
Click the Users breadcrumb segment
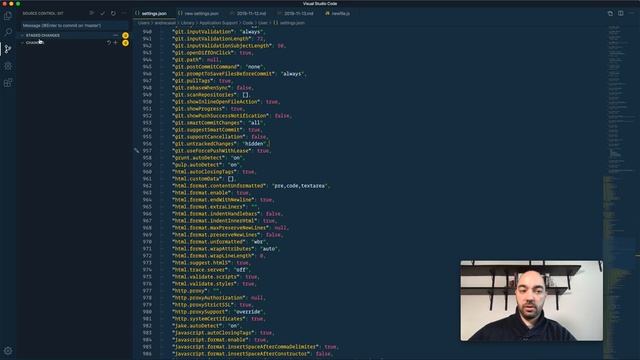click(144, 23)
